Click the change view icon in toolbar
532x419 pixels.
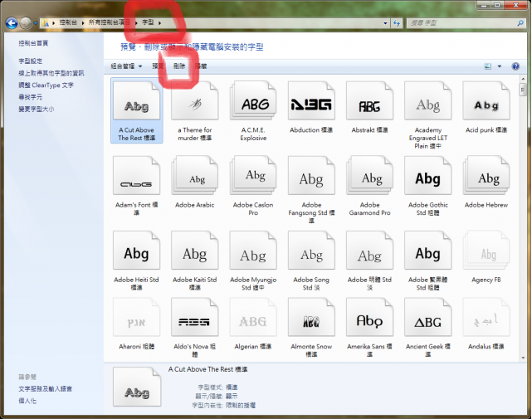coord(487,66)
